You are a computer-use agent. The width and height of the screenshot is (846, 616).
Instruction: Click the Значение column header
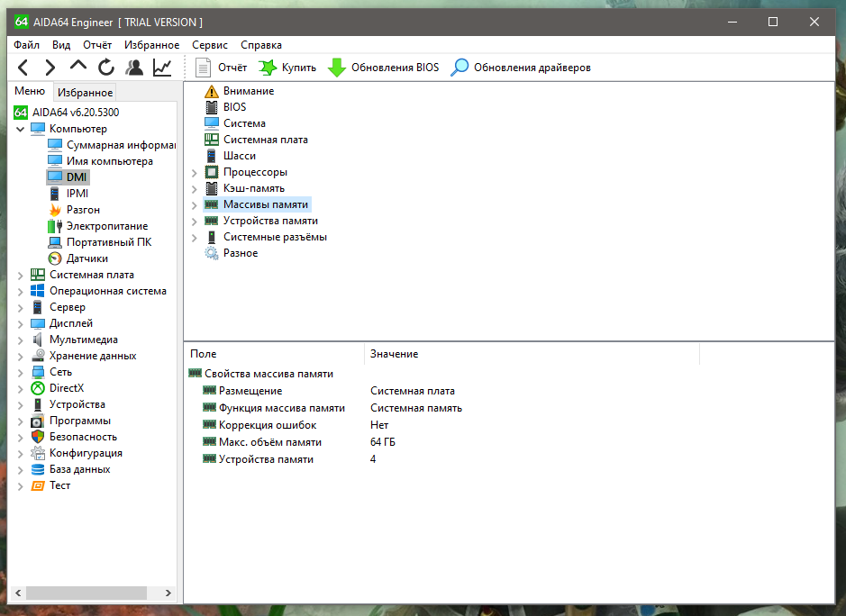tap(532, 354)
